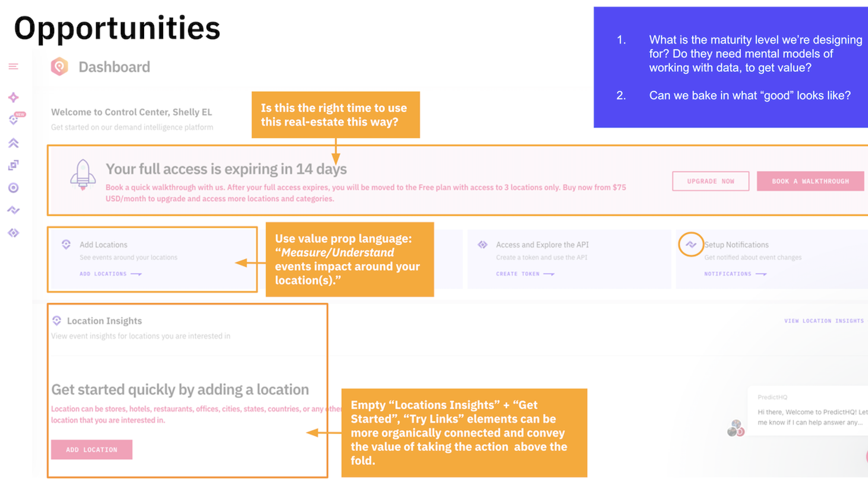Screen dimensions: 868x488
Task: Click 'View event insights for locations' description
Action: tap(141, 336)
